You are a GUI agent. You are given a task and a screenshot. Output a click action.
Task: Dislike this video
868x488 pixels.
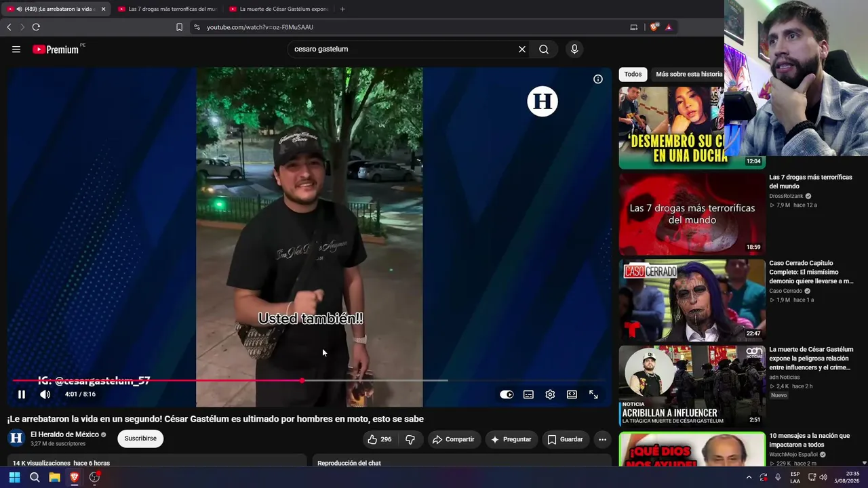click(410, 439)
